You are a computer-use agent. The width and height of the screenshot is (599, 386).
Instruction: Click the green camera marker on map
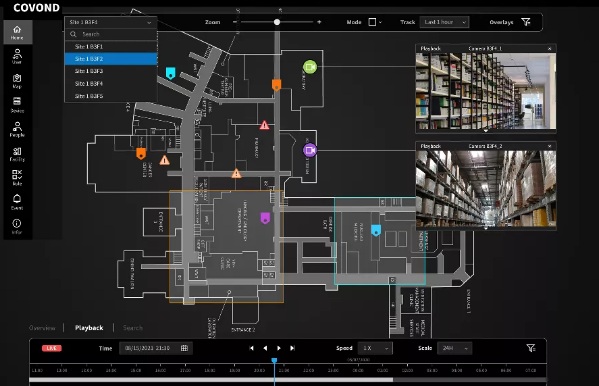click(x=310, y=67)
